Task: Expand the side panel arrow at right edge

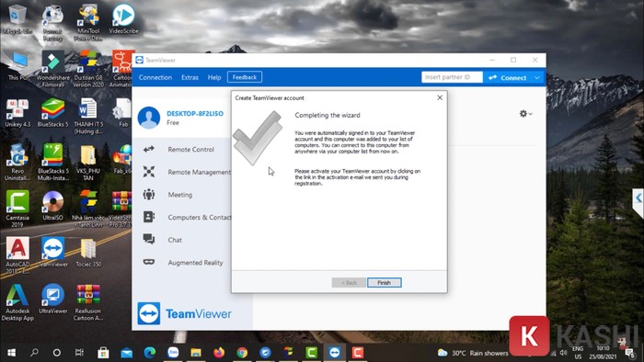Action: click(x=638, y=198)
